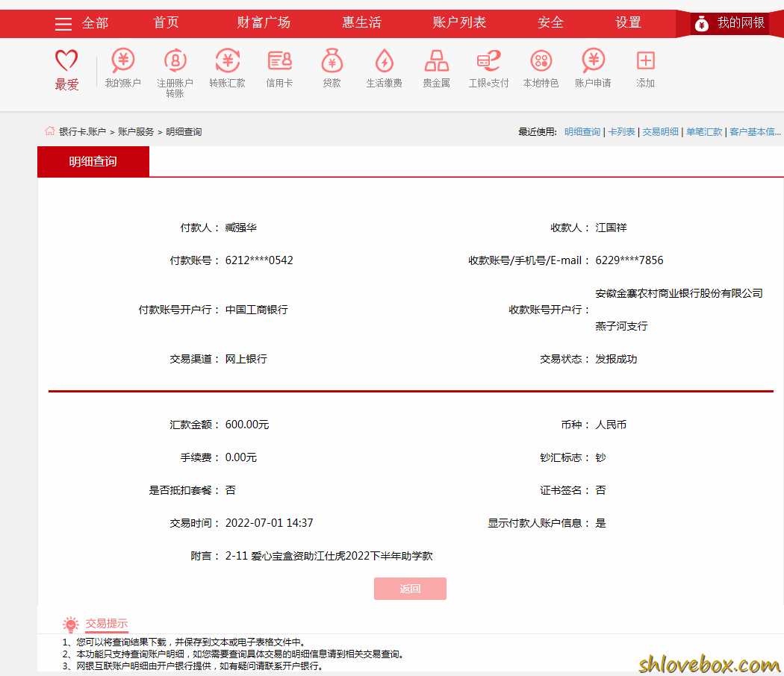Open the 账户申请 icon
The width and height of the screenshot is (784, 676).
(593, 60)
